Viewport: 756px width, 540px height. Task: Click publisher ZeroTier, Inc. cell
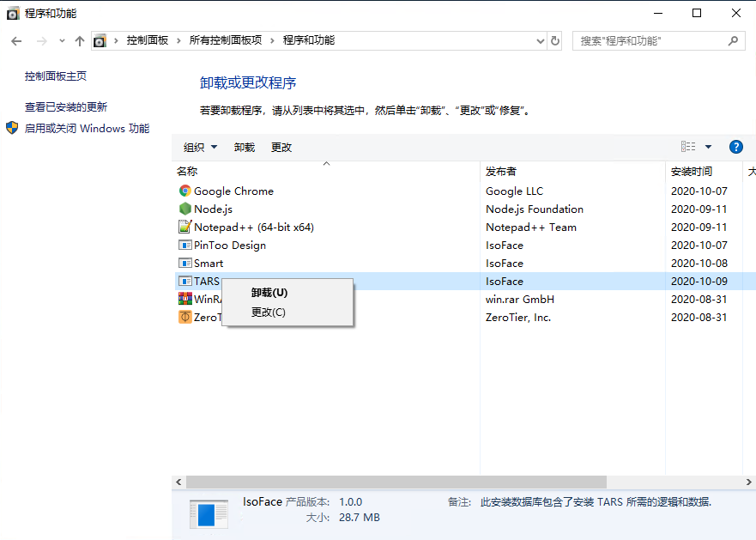(518, 317)
